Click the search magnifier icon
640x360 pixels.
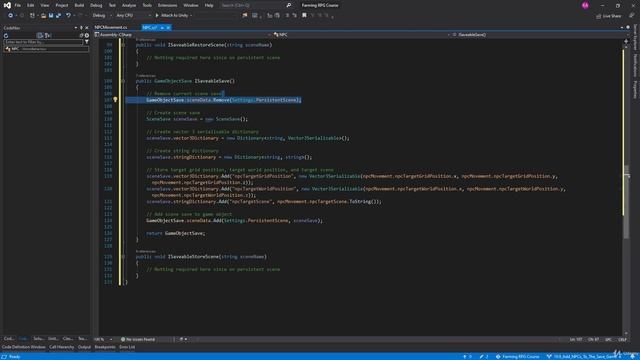click(289, 5)
